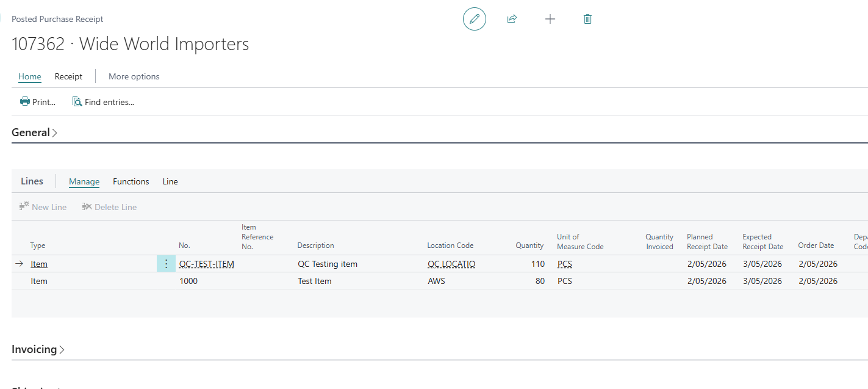Switch to the Receipt tab
The width and height of the screenshot is (868, 389).
68,76
